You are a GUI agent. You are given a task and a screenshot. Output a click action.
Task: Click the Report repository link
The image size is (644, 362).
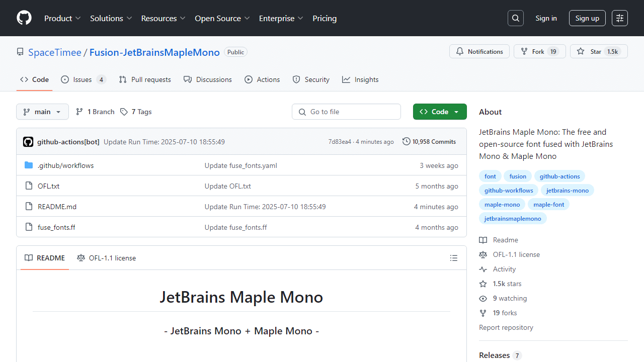pyautogui.click(x=506, y=327)
